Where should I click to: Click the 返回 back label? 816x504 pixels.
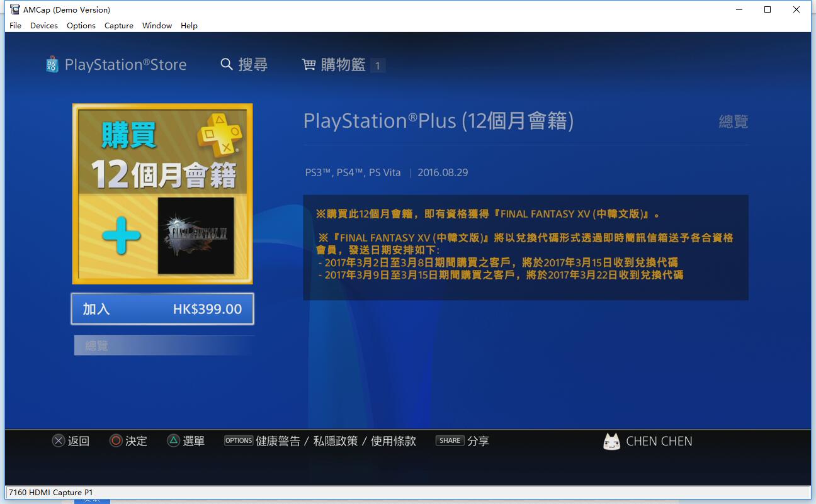[79, 441]
